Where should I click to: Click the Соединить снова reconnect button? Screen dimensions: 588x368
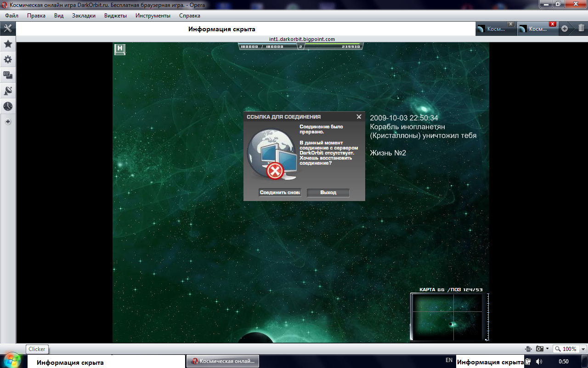280,193
